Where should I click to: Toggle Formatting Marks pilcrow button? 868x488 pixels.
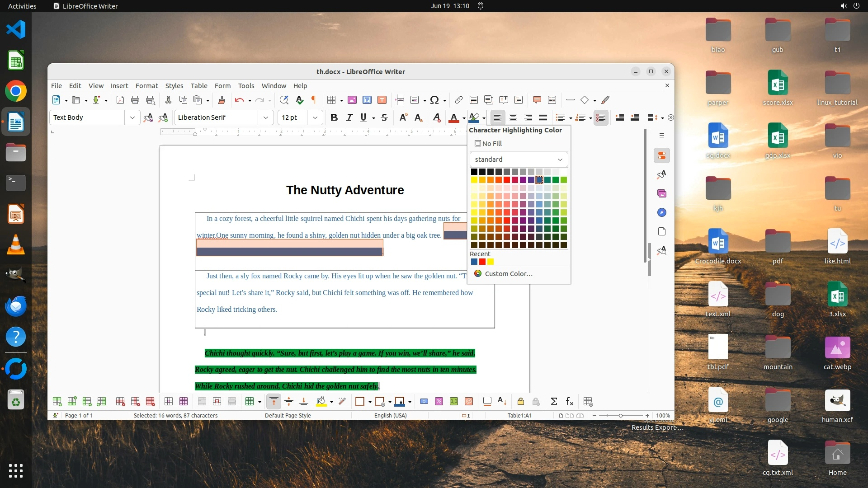click(313, 100)
